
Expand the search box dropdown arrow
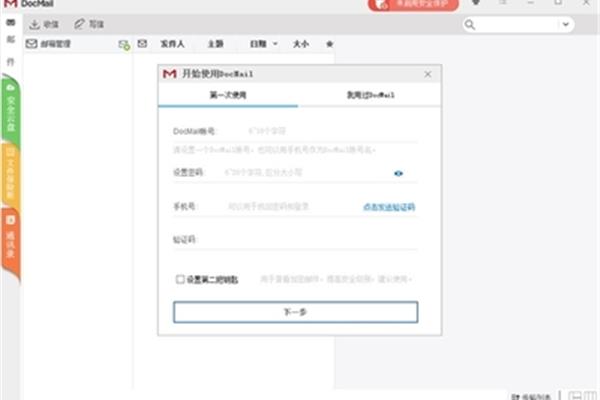[x=566, y=24]
